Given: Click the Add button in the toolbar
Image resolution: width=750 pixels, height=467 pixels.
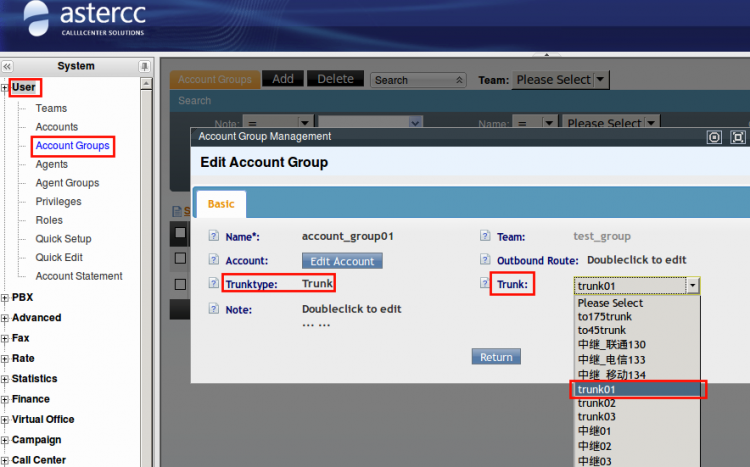Looking at the screenshot, I should 283,79.
